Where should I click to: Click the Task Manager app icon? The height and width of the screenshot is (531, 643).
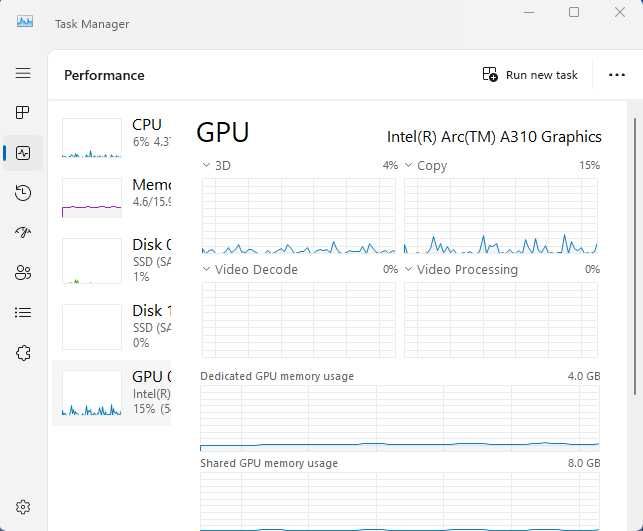(25, 22)
